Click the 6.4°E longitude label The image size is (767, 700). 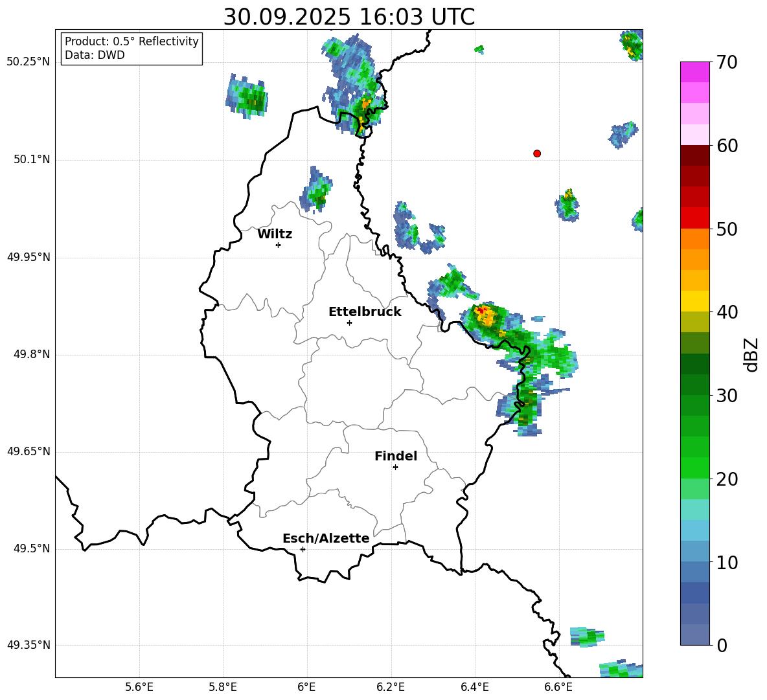pos(474,687)
